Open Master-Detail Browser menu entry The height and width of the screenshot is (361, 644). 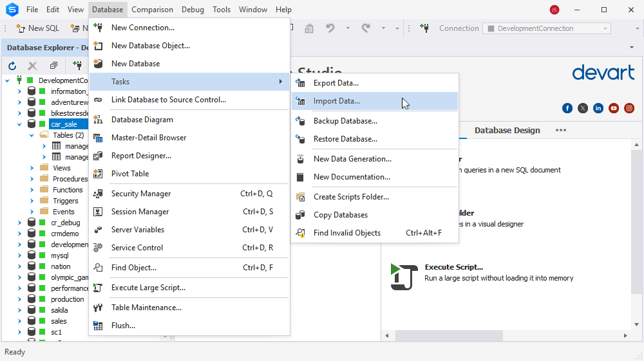pyautogui.click(x=189, y=138)
